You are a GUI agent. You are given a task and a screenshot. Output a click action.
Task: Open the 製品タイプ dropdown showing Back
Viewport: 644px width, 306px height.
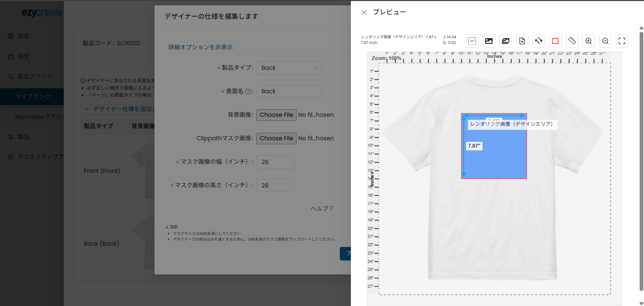coord(289,68)
